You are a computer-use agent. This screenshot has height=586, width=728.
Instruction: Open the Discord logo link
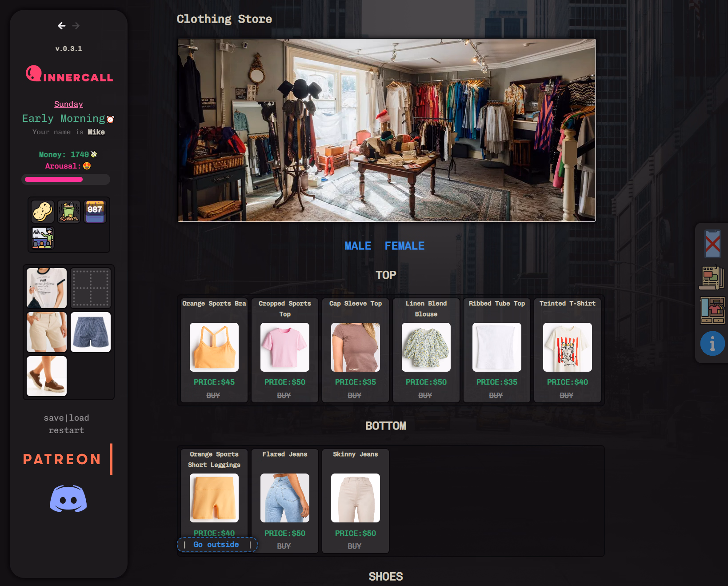68,499
